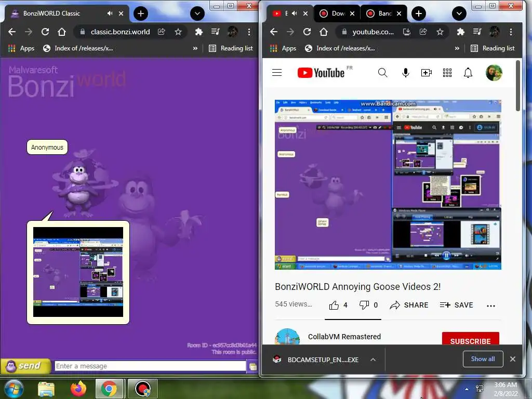The height and width of the screenshot is (399, 532).
Task: Open Firefox from taskbar
Action: pyautogui.click(x=78, y=389)
